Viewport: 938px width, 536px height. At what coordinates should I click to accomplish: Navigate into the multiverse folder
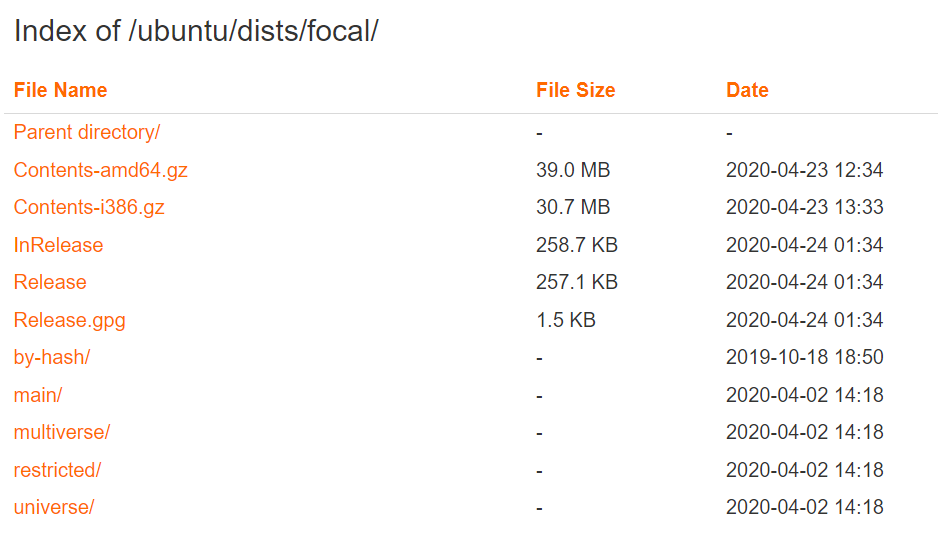62,432
